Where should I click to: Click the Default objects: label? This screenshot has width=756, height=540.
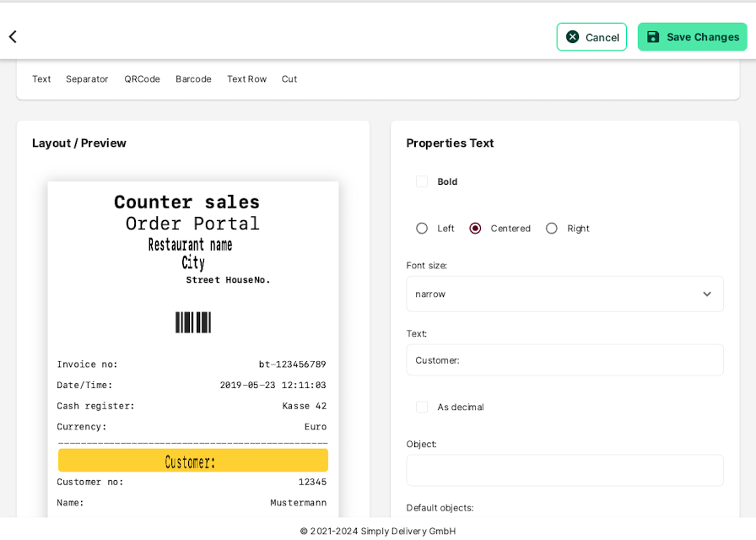[x=440, y=508]
